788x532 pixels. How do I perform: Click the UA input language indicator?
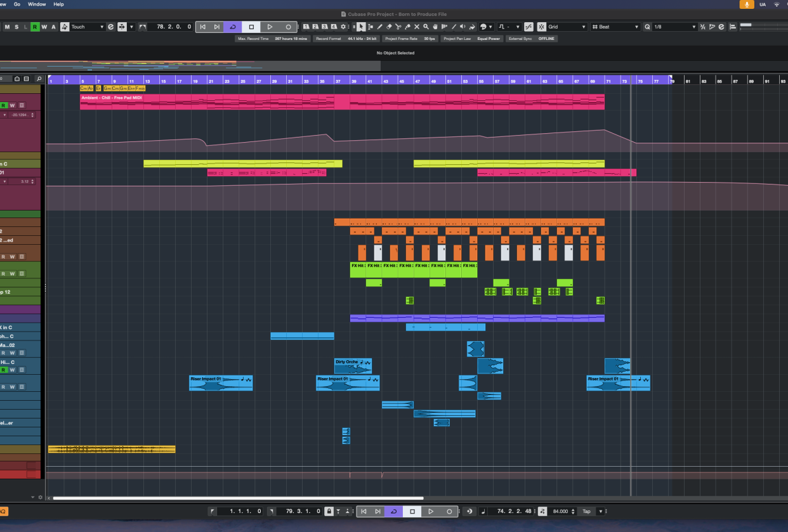762,4
